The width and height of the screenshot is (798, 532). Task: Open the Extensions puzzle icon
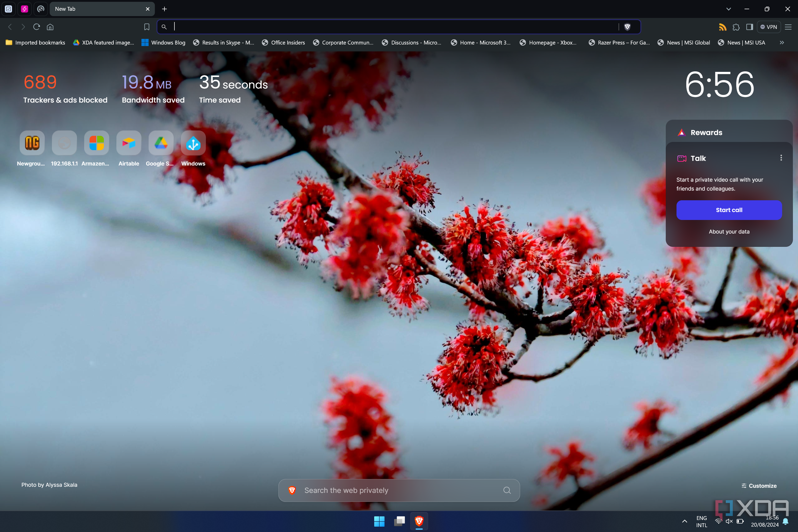tap(736, 27)
